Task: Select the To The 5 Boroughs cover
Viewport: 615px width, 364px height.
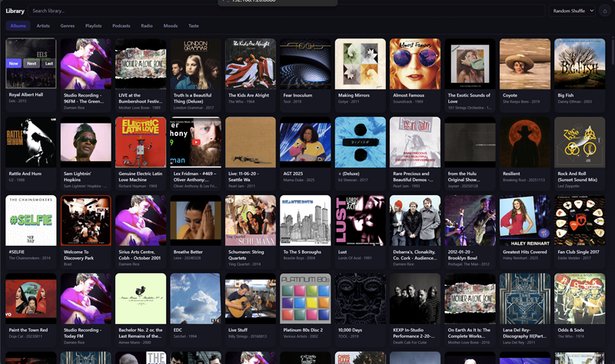Action: (x=305, y=220)
